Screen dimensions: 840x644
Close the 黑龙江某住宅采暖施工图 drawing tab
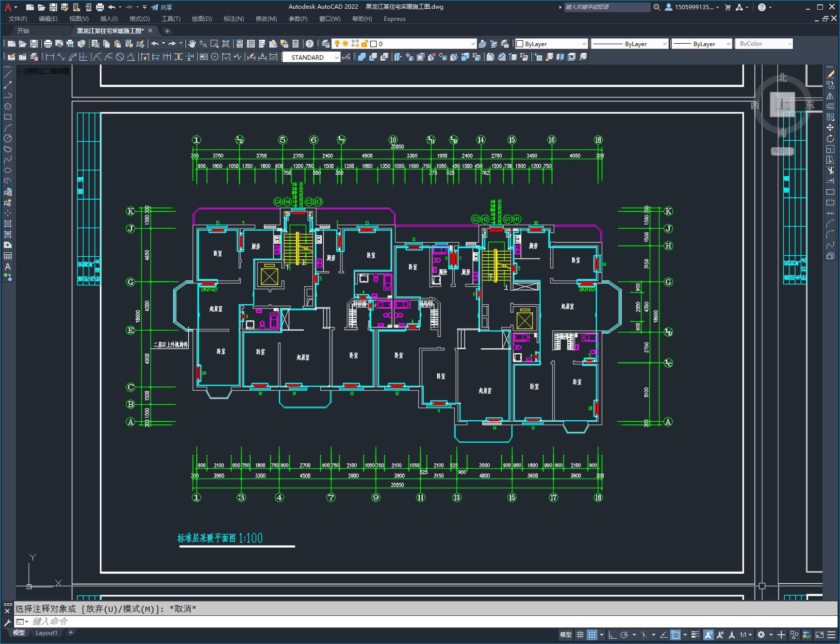tap(150, 31)
